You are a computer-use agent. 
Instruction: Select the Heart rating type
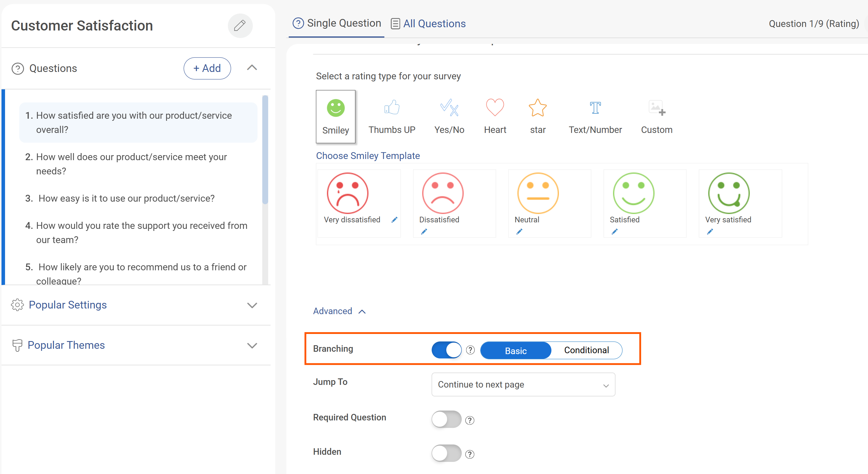click(495, 116)
